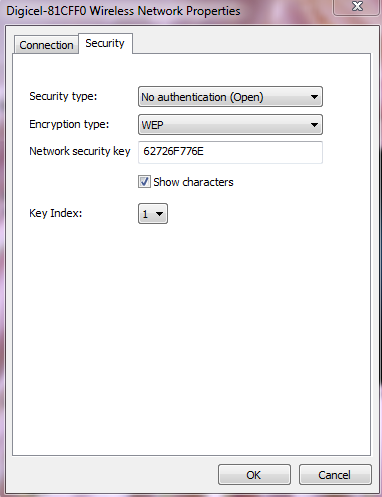Click the small arrow next to Key Index 1
This screenshot has height=497, width=382.
pos(159,214)
